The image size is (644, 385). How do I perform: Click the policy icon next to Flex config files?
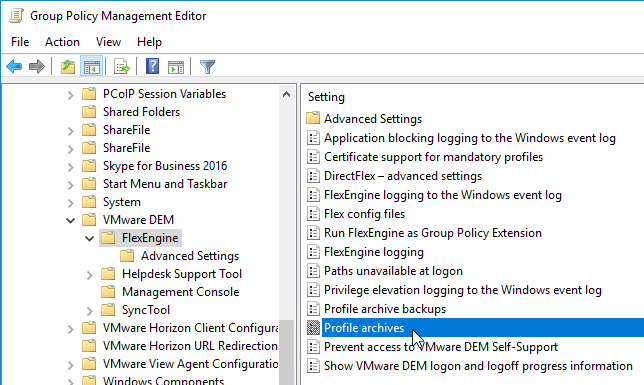click(x=313, y=214)
